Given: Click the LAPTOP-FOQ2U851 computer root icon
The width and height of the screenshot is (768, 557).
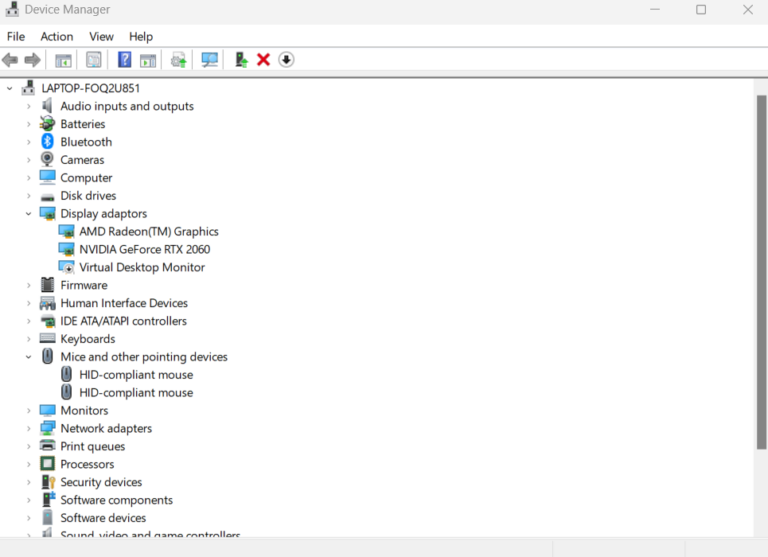Looking at the screenshot, I should [28, 88].
